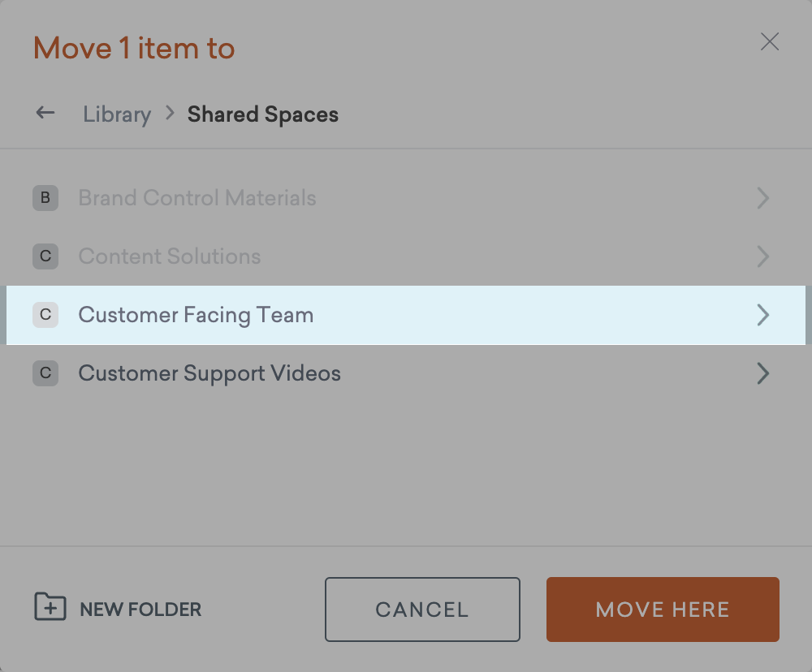812x672 pixels.
Task: Open Customer Facing Team via its chevron
Action: coord(762,315)
